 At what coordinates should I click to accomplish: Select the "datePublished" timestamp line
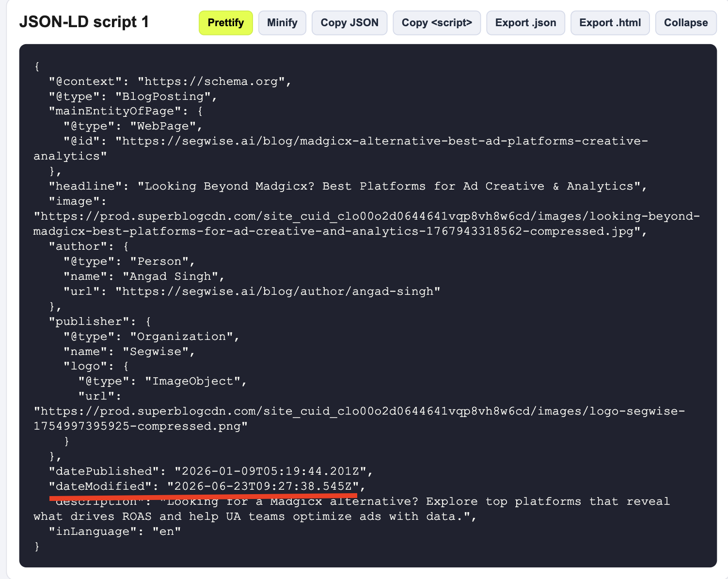click(x=211, y=472)
